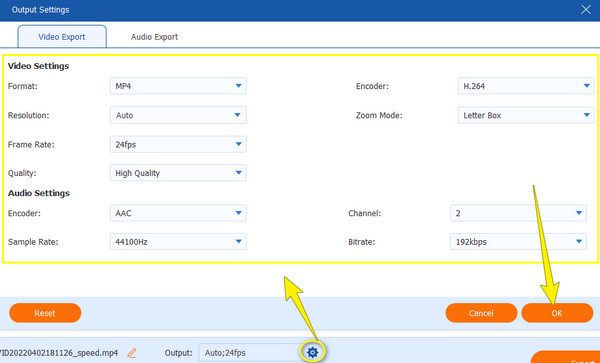
Task: Click the Channel: label
Action: (x=364, y=213)
